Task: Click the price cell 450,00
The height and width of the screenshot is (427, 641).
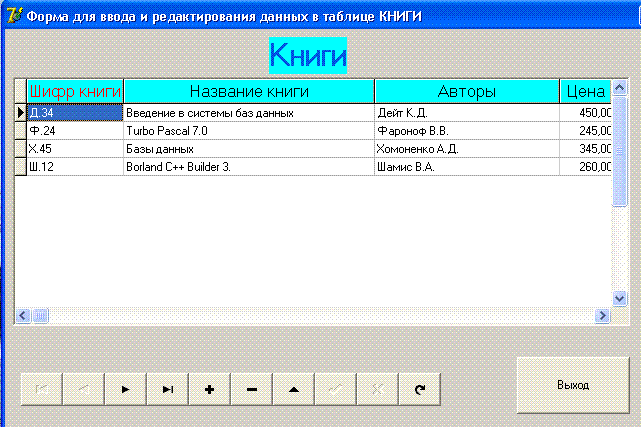Action: [585, 113]
